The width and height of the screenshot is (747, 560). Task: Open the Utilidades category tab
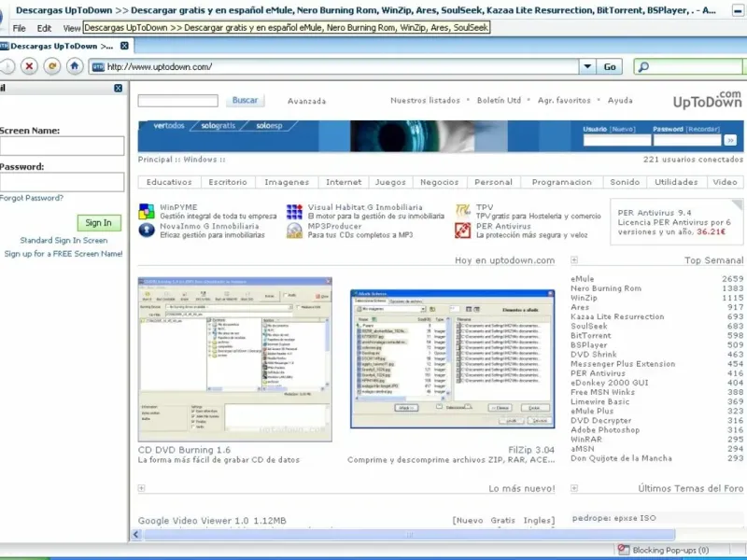click(676, 182)
